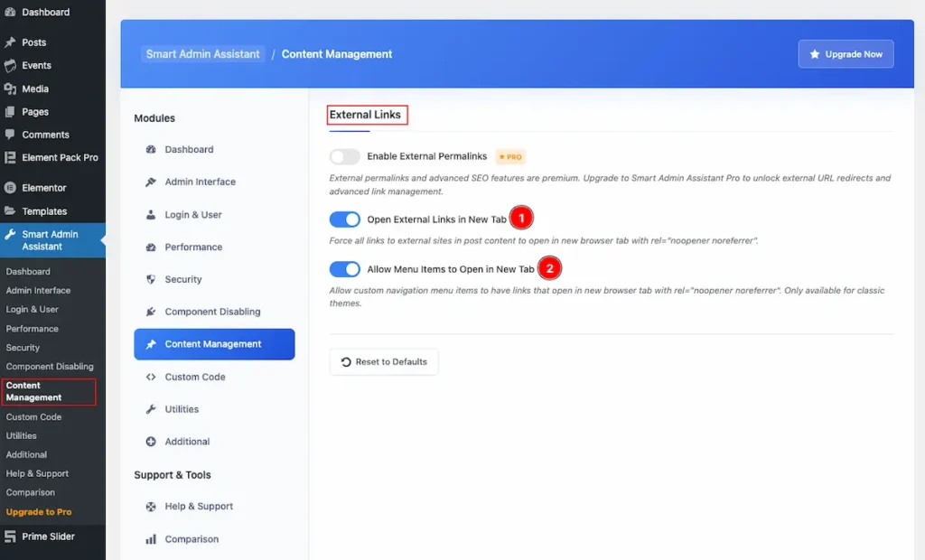Click the Admin Interface brush icon

click(x=151, y=182)
